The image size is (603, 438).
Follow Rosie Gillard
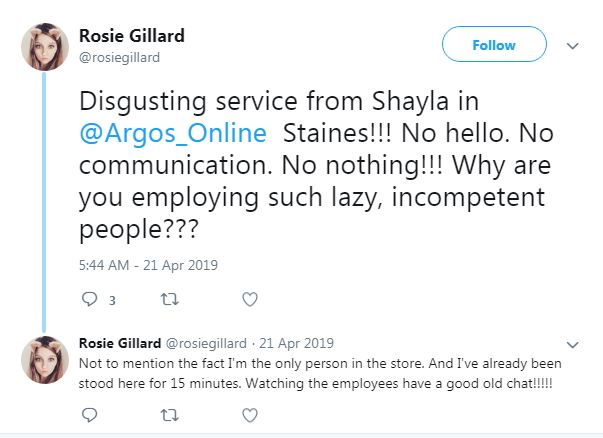[494, 45]
